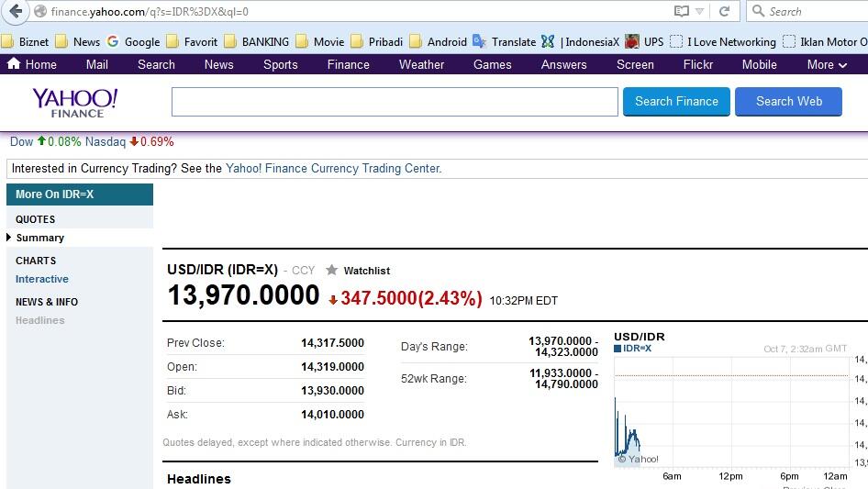Viewport: 868px width, 489px height.
Task: Click the 52wk Range label
Action: click(x=434, y=379)
